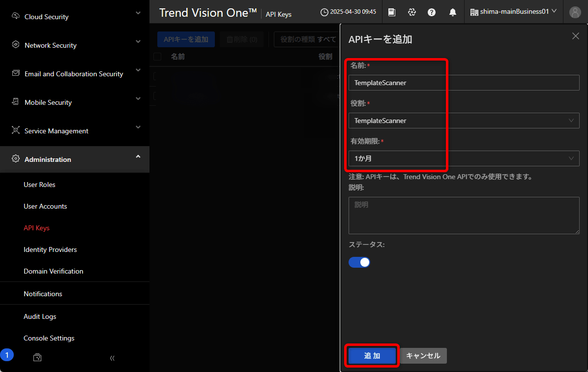The width and height of the screenshot is (588, 372).
Task: Open Notifications in the sidebar
Action: [x=43, y=294]
